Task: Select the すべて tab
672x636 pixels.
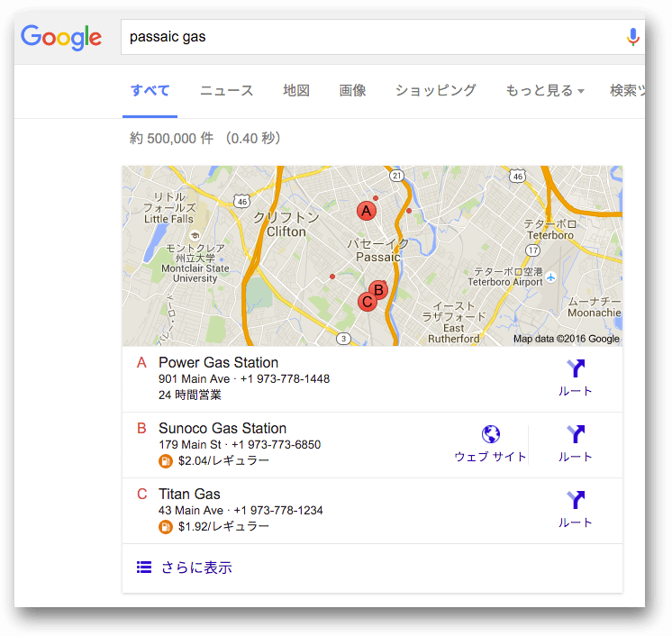Action: coord(150,90)
